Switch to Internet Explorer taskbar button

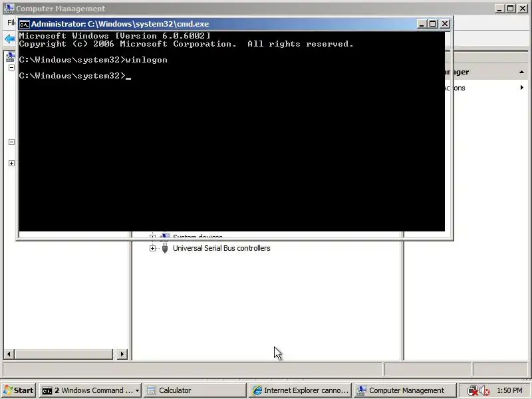pos(300,390)
